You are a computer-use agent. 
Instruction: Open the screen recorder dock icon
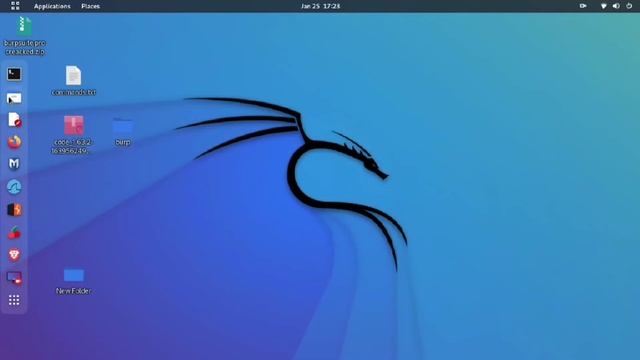click(x=14, y=278)
